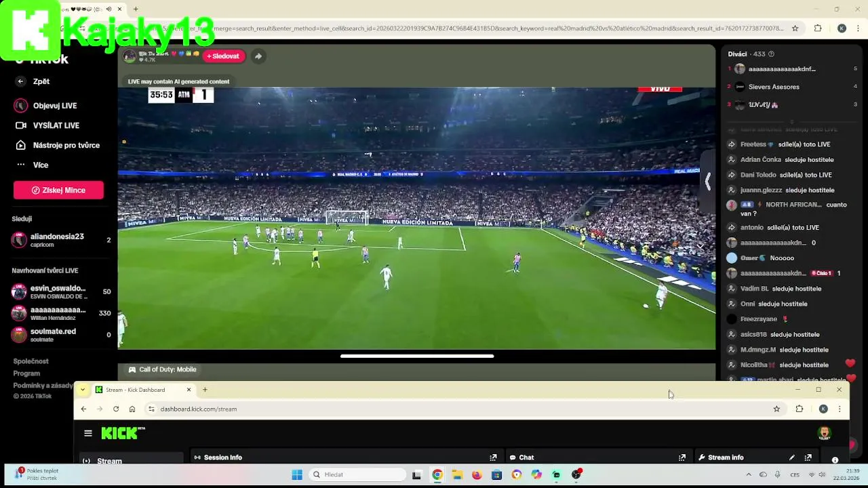Go back in the Kick Dashboard window

(x=83, y=409)
